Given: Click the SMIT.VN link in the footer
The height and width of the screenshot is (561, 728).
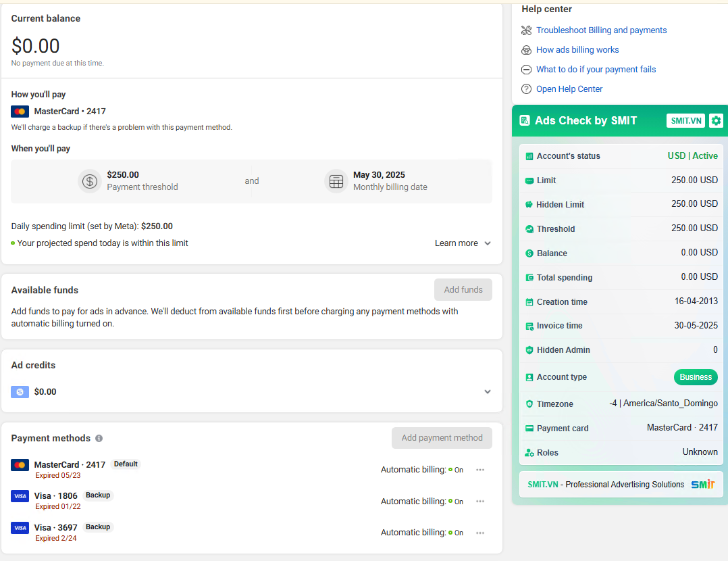Looking at the screenshot, I should pos(543,485).
